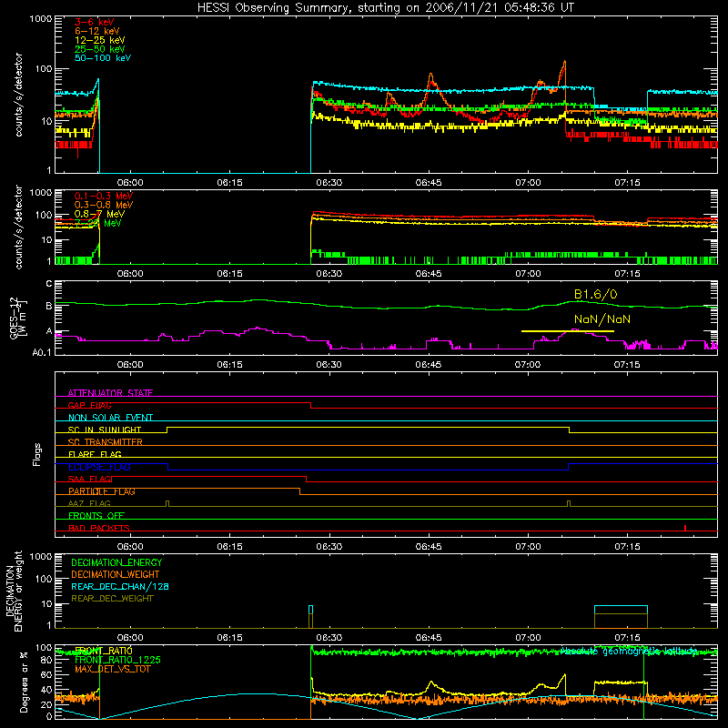Click the PARTICLE_FLAG label
The height and width of the screenshot is (728, 728).
coord(102,491)
